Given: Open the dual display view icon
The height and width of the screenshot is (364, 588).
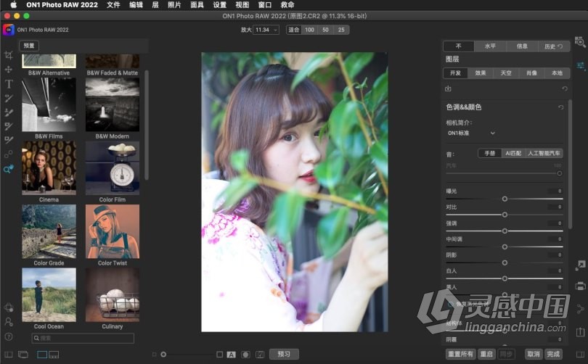Looking at the screenshot, I should click(x=23, y=355).
